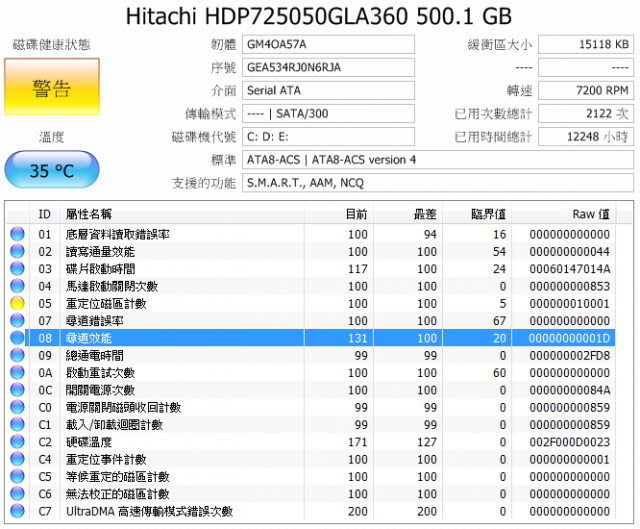Select attribute 啟動重試次數
The height and width of the screenshot is (529, 640).
coord(100,373)
